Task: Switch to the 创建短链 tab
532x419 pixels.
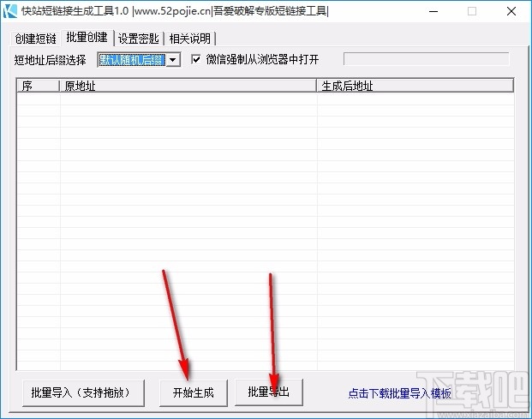Action: pyautogui.click(x=36, y=39)
